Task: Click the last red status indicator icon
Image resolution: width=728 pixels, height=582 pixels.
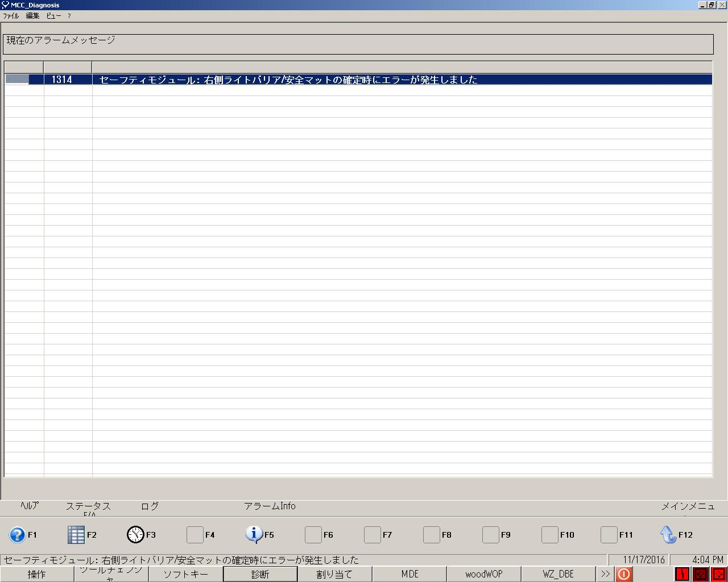Action: click(x=719, y=574)
